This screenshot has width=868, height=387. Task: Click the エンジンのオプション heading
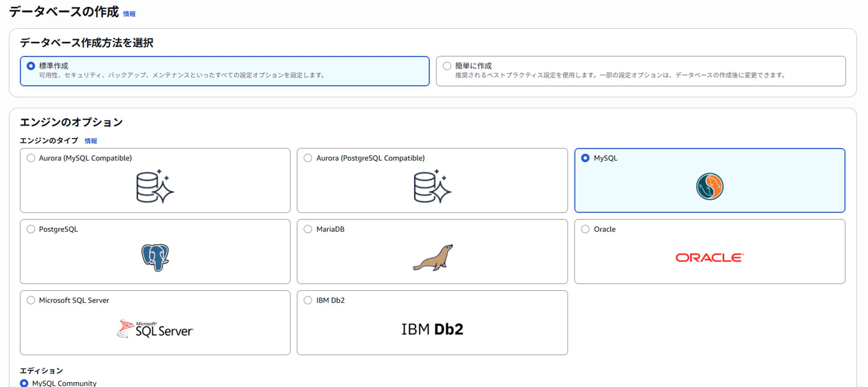[x=71, y=122]
